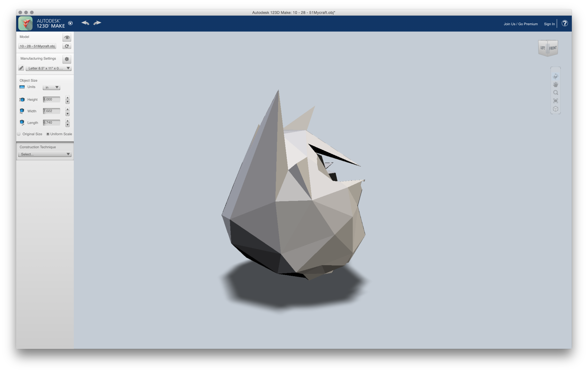Click the Sign In link
The width and height of the screenshot is (588, 372).
[x=549, y=24]
